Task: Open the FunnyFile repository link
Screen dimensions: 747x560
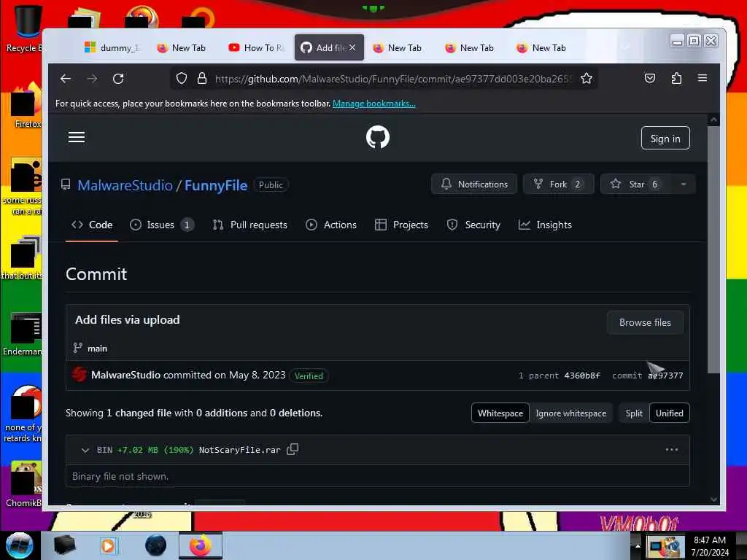Action: coord(216,185)
